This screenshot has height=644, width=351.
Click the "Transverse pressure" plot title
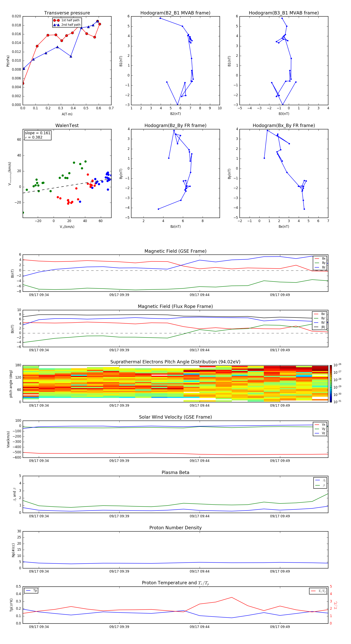[x=67, y=13]
